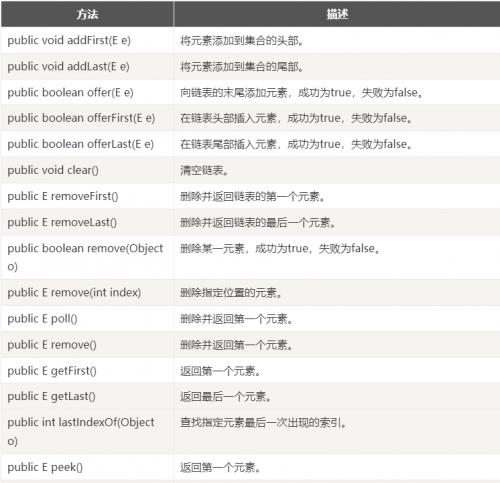Image resolution: width=500 pixels, height=483 pixels.
Task: Click the public boolean offer(E e) cell
Action: pos(87,92)
